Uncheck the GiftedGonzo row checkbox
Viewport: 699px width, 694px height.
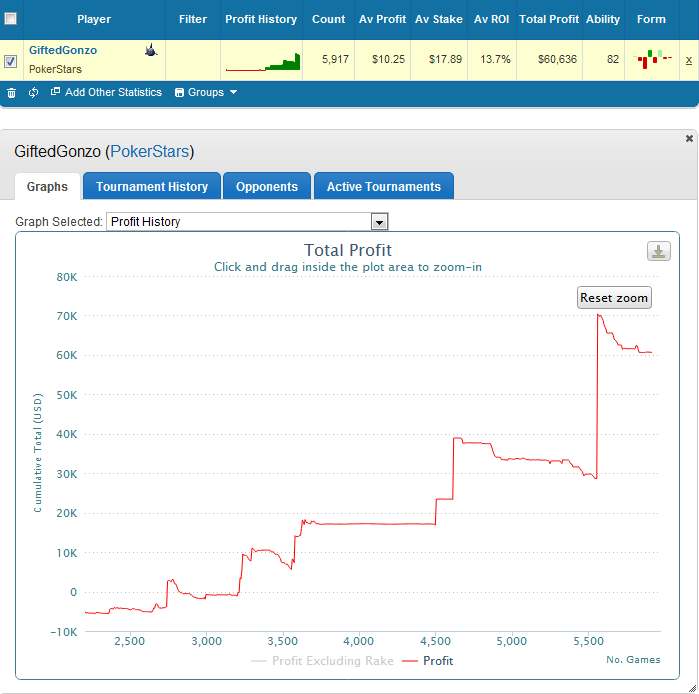pos(10,61)
